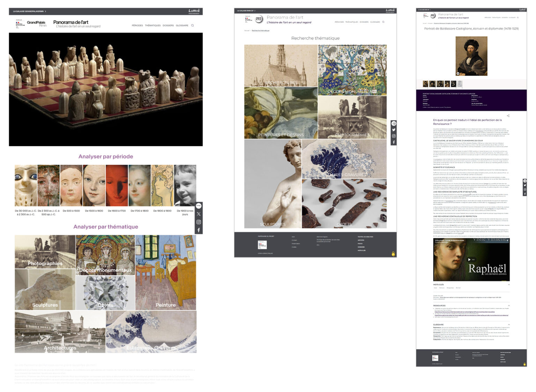The image size is (536, 392).
Task: Open Thématiques in left page navigation
Action: [152, 25]
